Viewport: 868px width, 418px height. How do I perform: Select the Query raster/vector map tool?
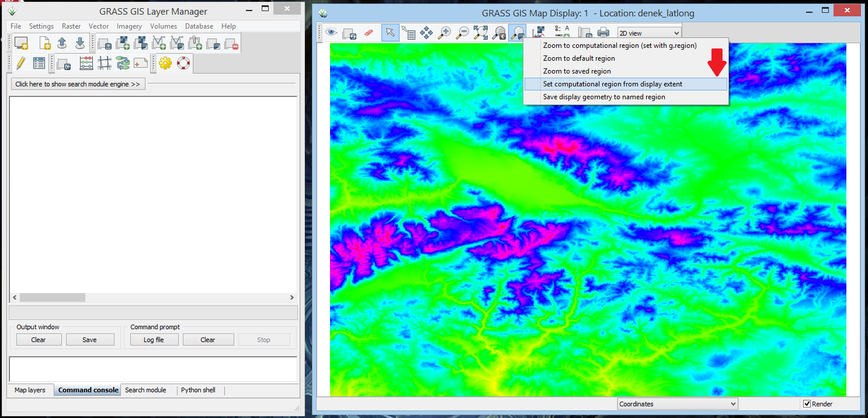click(408, 33)
